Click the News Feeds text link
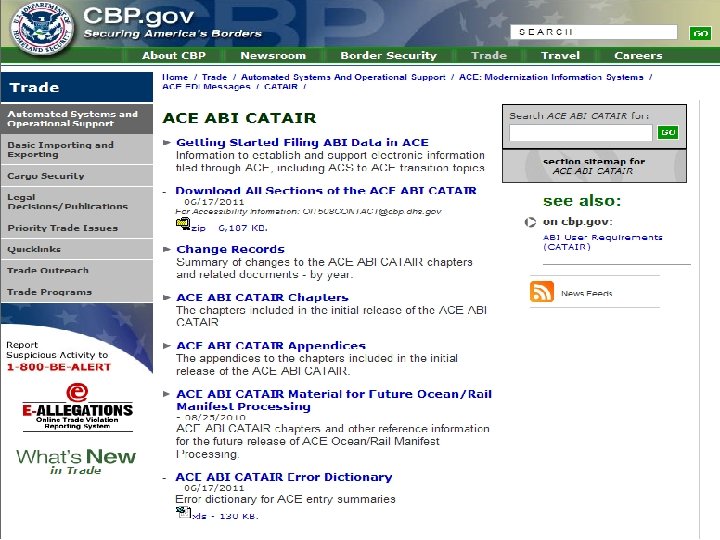Viewport: 720px width, 540px height. tap(586, 293)
